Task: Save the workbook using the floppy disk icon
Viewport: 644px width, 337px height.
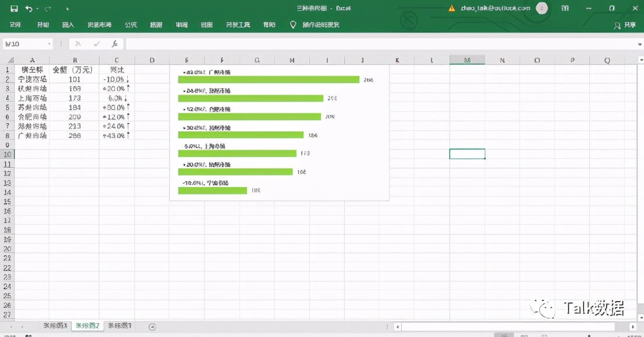Action: pyautogui.click(x=14, y=9)
